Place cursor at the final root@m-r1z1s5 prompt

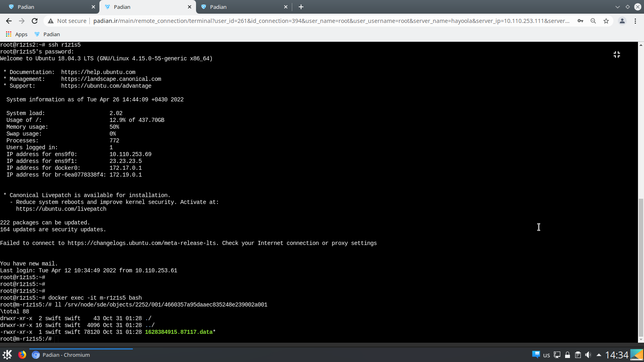56,339
